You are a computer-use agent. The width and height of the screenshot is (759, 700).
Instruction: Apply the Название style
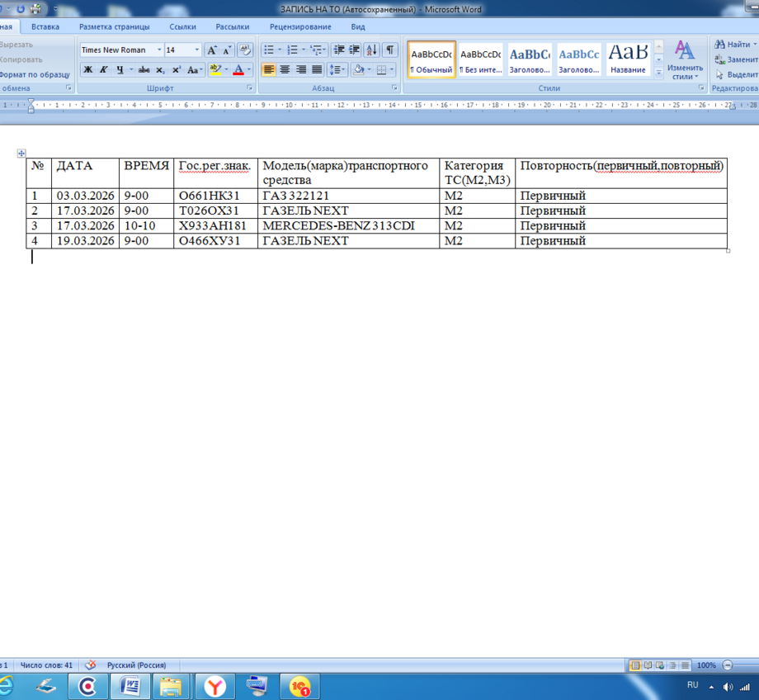(628, 59)
